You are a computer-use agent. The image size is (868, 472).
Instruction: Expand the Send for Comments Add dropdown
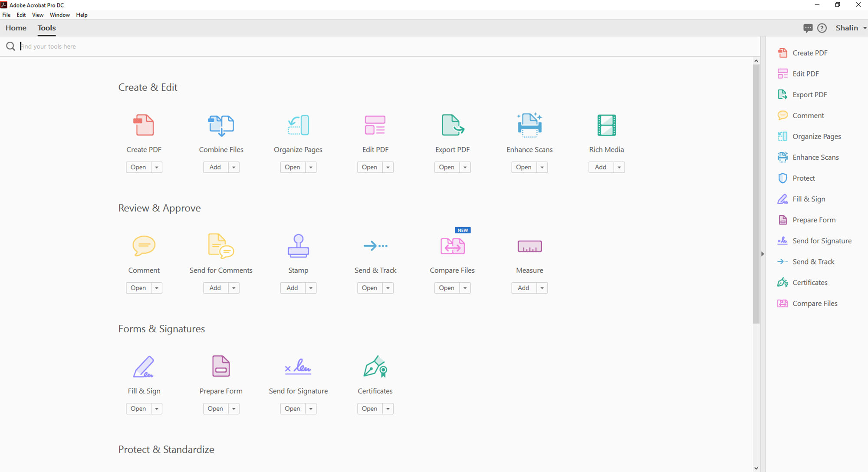pos(233,288)
